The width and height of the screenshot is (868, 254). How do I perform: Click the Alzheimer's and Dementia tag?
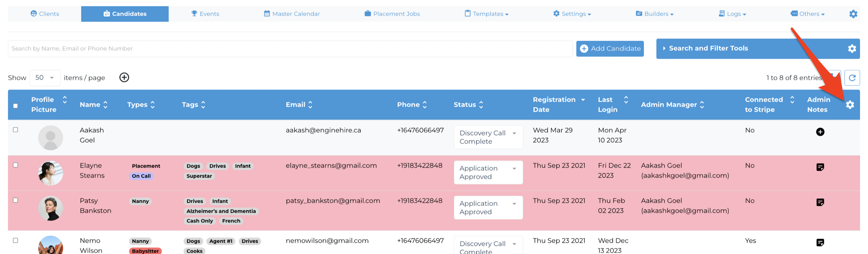pos(221,211)
